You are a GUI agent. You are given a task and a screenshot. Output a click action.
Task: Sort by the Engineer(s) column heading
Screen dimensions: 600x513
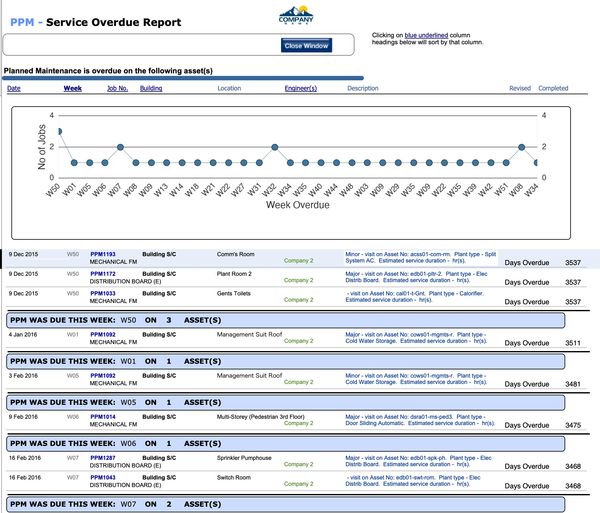point(301,88)
